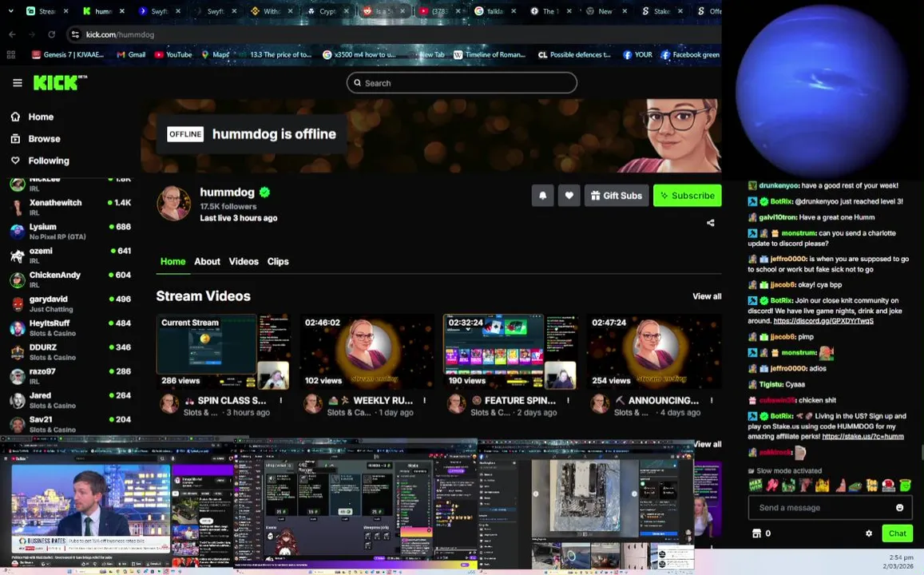The width and height of the screenshot is (924, 575).
Task: Switch to the Videos channel tab
Action: click(x=244, y=262)
